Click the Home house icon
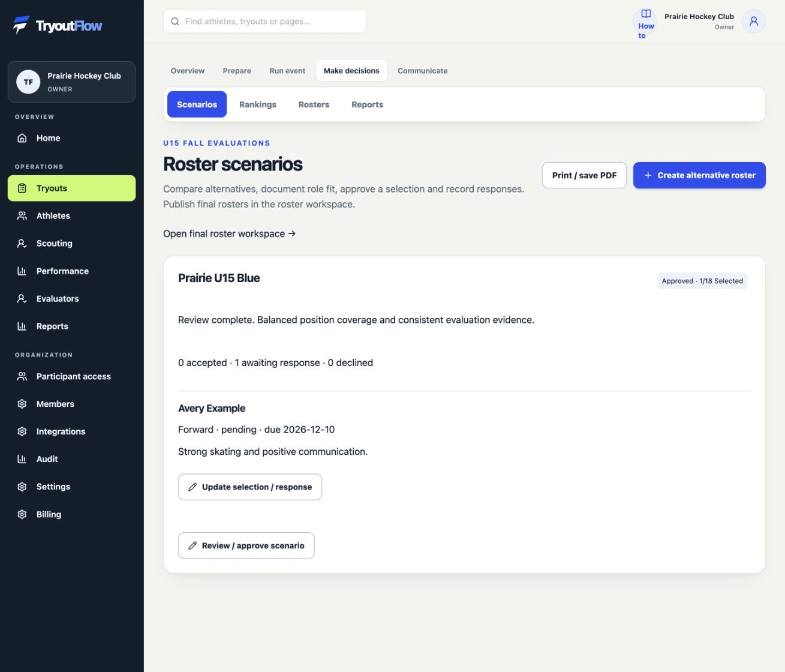The height and width of the screenshot is (672, 785). tap(22, 138)
